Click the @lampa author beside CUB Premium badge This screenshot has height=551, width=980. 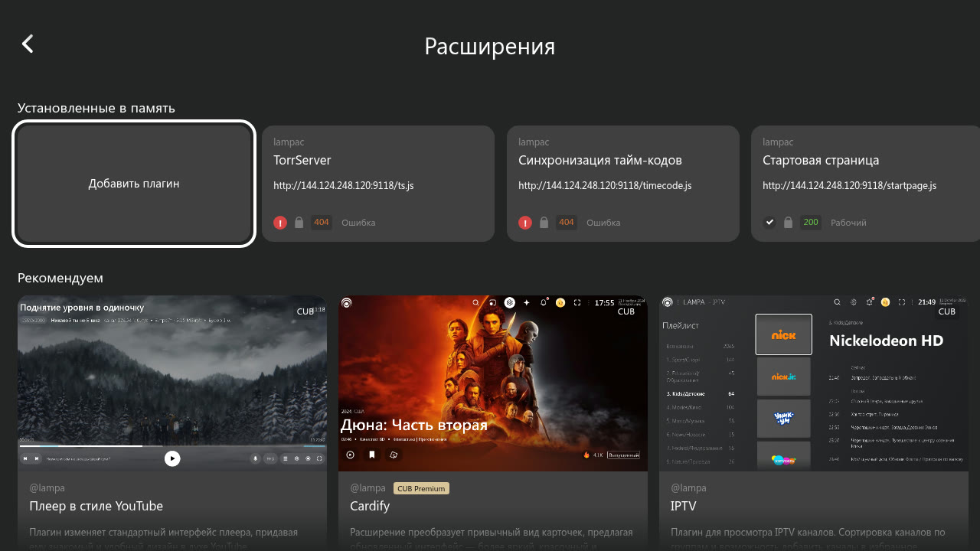(x=367, y=487)
